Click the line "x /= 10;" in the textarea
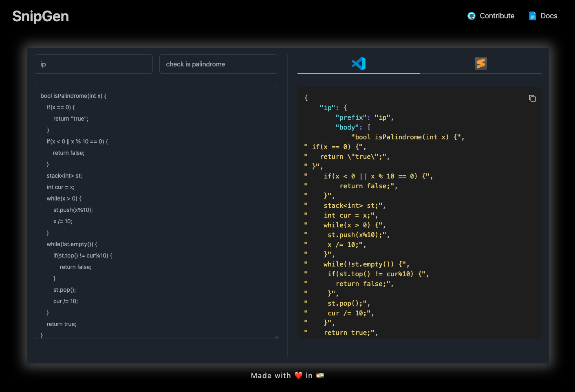Viewport: 575px width, 392px height. (x=63, y=221)
